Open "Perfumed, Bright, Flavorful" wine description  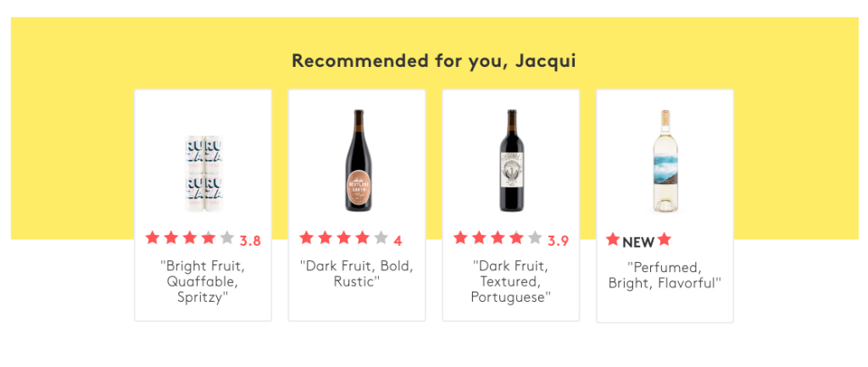pos(665,275)
